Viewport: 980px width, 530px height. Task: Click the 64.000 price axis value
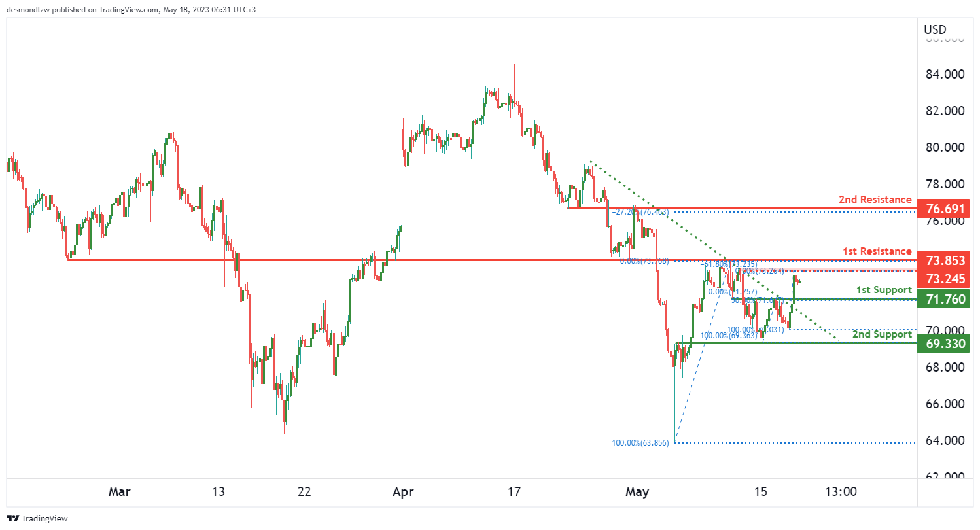943,440
